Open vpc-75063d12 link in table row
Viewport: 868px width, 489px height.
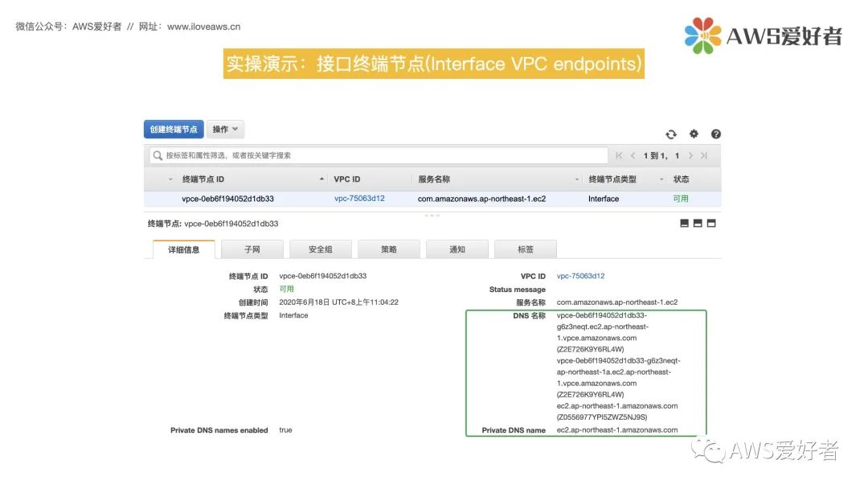point(359,199)
